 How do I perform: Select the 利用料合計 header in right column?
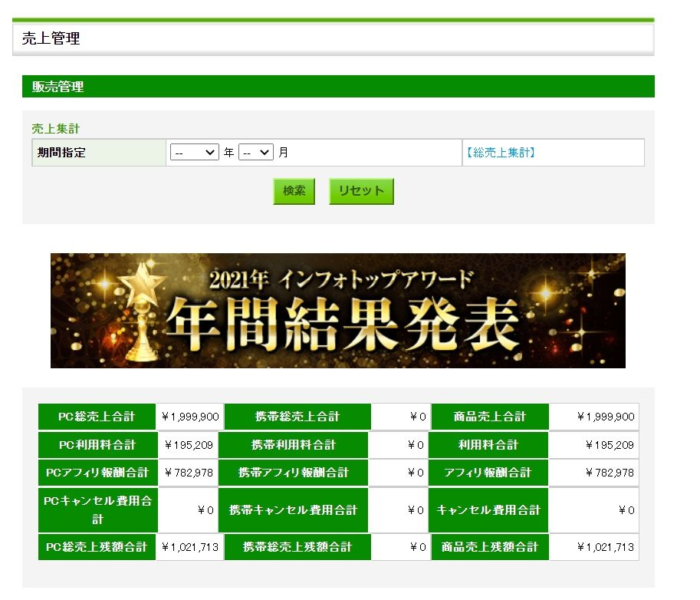coord(488,445)
